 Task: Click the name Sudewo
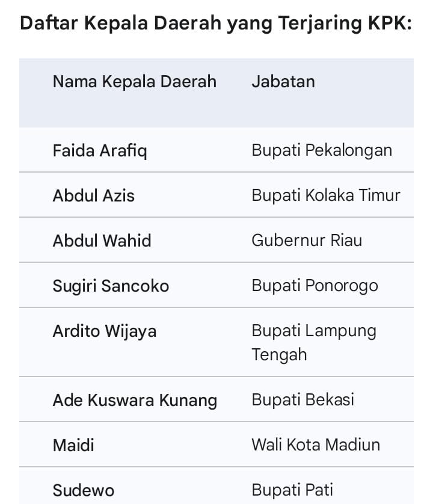coord(84,490)
